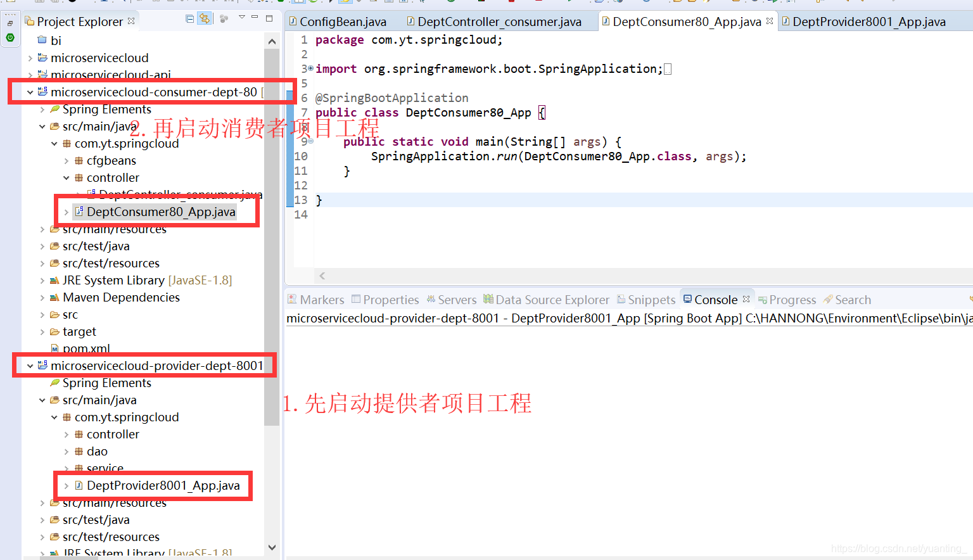The height and width of the screenshot is (560, 973).
Task: Click the microservicecloud-consumer-dept-80 project icon
Action: 42,92
